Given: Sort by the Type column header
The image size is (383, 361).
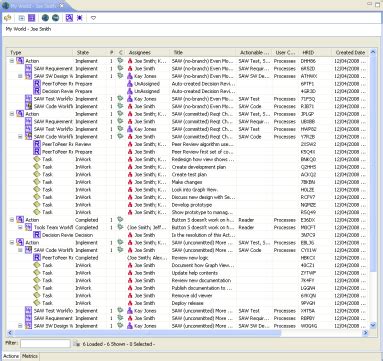Looking at the screenshot, I should [40, 52].
